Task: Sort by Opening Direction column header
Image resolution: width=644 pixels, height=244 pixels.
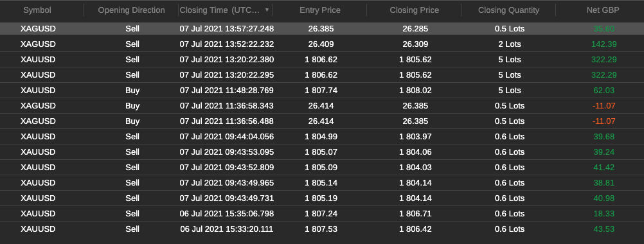Action: pyautogui.click(x=131, y=10)
